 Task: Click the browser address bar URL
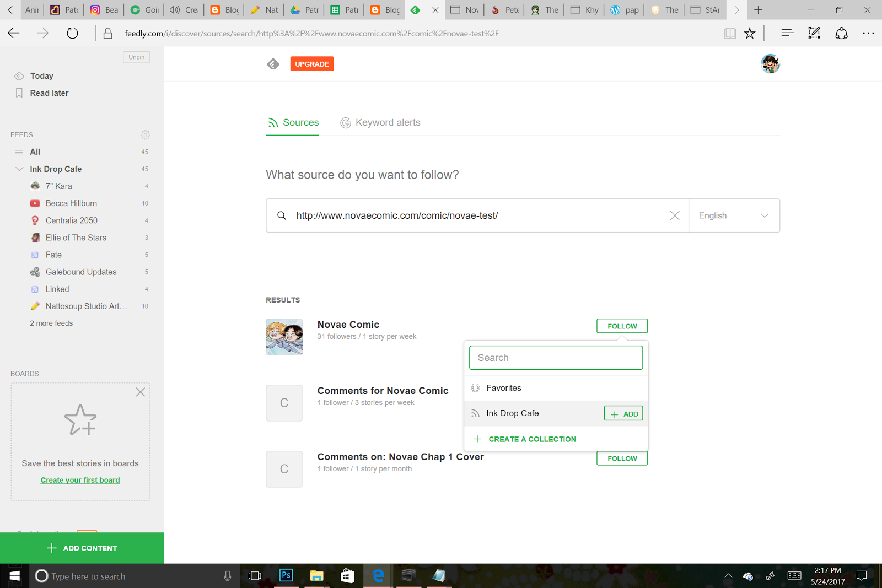pos(312,34)
